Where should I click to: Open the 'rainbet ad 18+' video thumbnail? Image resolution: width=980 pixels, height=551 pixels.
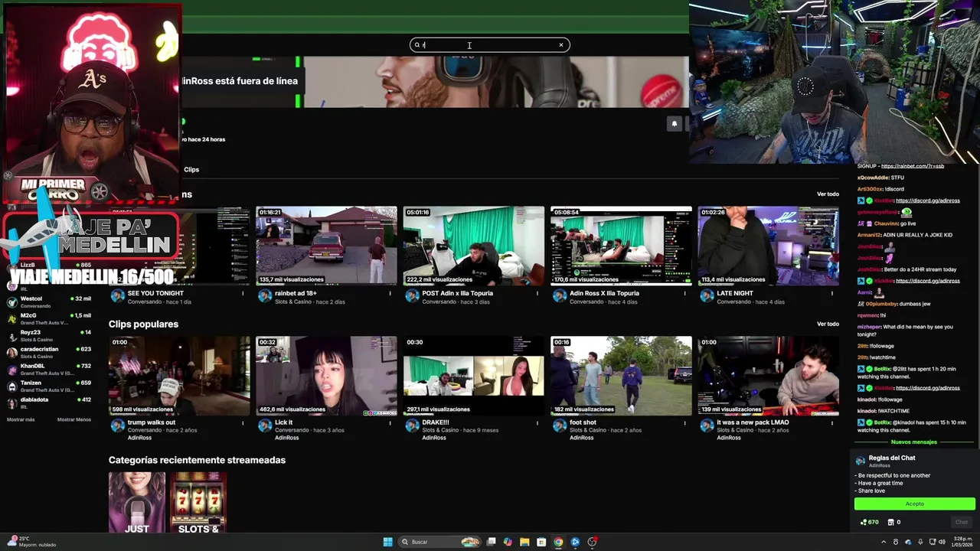pyautogui.click(x=326, y=246)
